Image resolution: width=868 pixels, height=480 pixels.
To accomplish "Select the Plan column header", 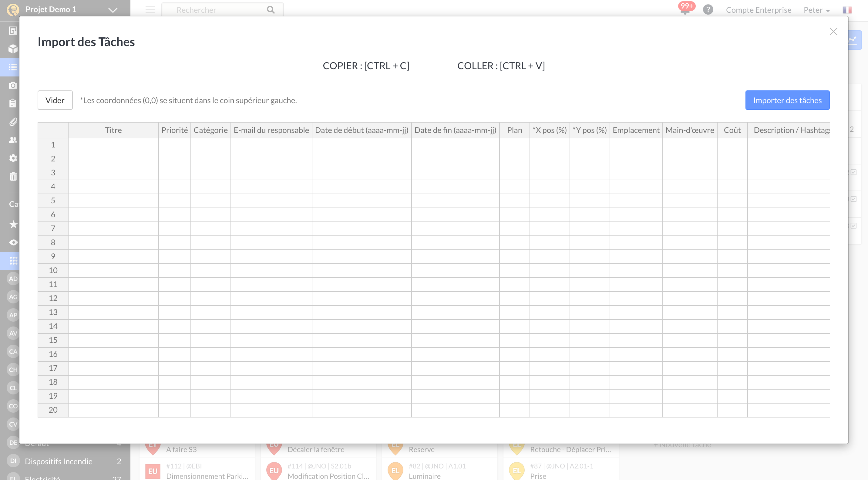I will (515, 130).
